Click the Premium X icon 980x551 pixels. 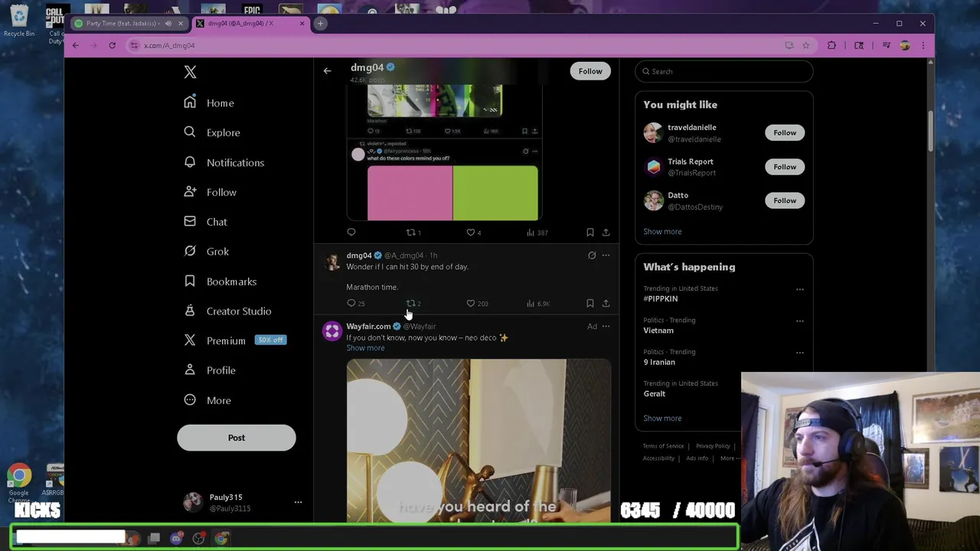pos(190,340)
